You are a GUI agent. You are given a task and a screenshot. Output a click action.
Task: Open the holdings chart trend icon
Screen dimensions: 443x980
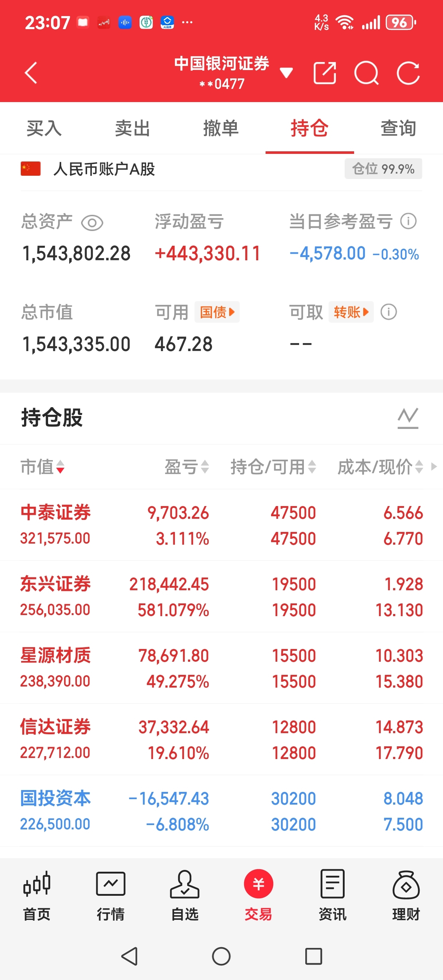pyautogui.click(x=408, y=418)
